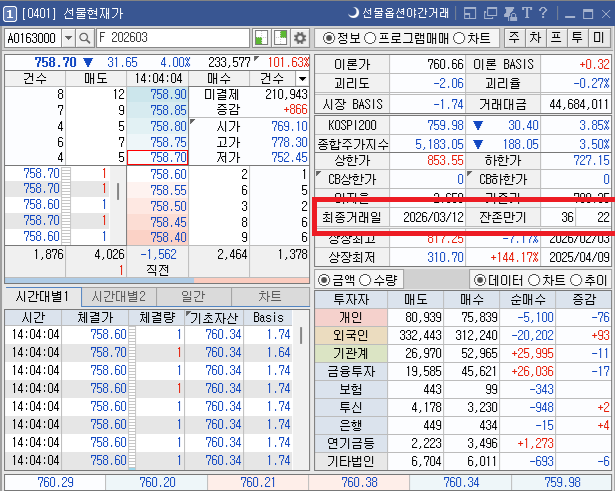This screenshot has width=615, height=491.
Task: Click the 최종거래일 date 2026/03/12
Action: coord(433,217)
